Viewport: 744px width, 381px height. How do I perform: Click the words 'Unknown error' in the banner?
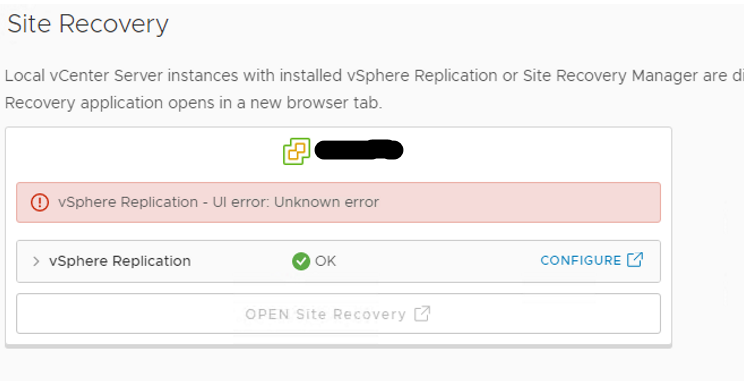[326, 202]
